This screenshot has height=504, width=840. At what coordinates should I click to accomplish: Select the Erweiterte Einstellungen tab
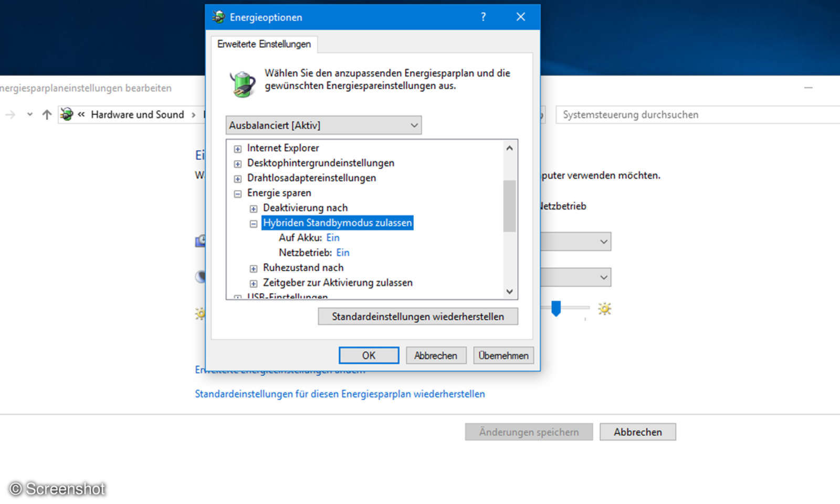pos(264,45)
